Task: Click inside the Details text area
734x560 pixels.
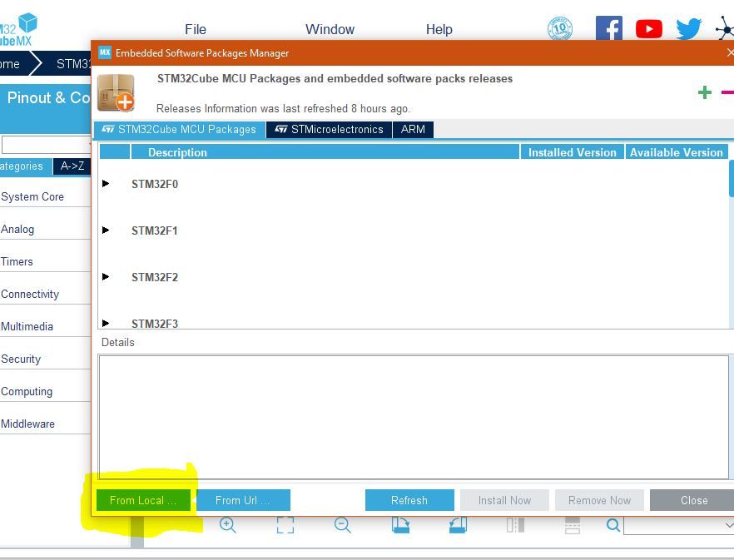Action: 414,417
